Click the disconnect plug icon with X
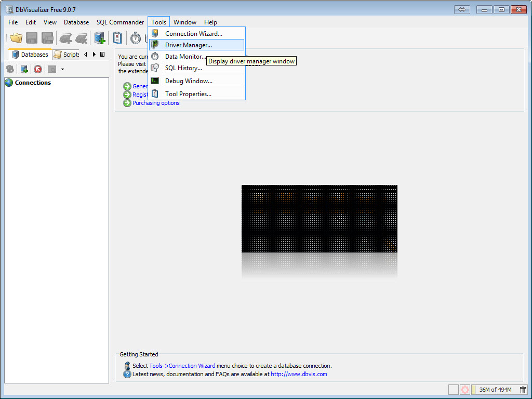This screenshot has height=399, width=532. pos(82,38)
